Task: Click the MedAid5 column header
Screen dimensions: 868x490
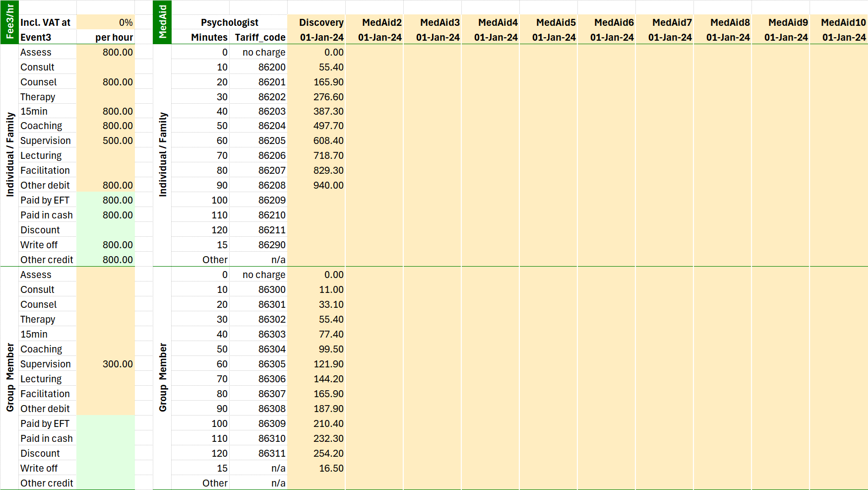Action: (549, 22)
